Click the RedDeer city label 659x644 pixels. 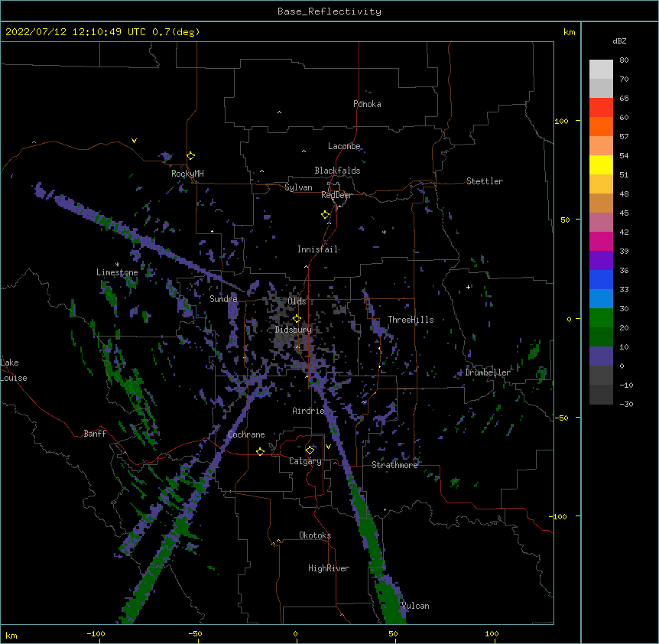[336, 195]
